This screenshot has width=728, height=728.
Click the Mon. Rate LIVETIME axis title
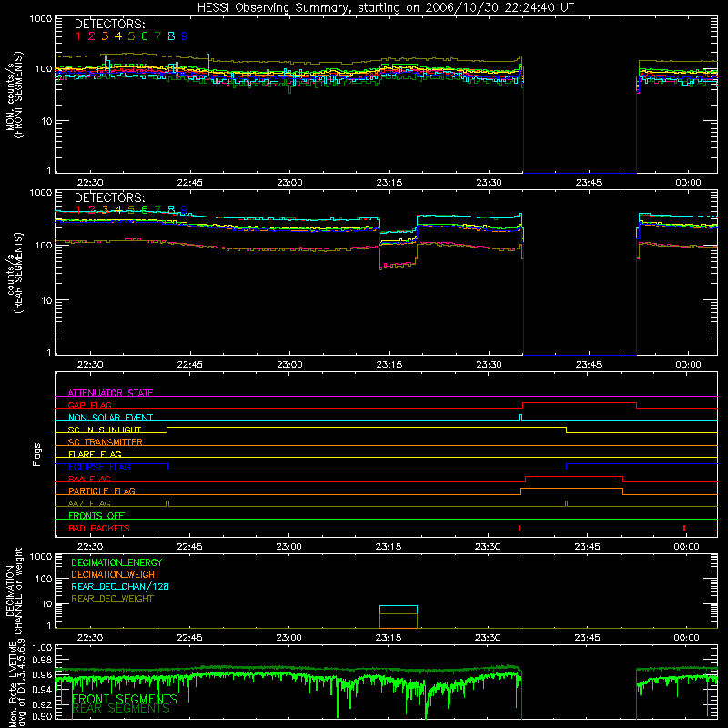coord(15,683)
